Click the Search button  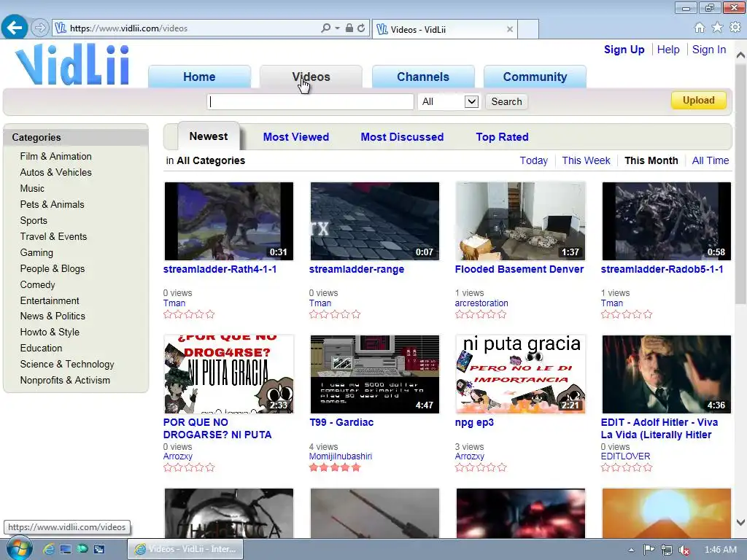point(506,101)
